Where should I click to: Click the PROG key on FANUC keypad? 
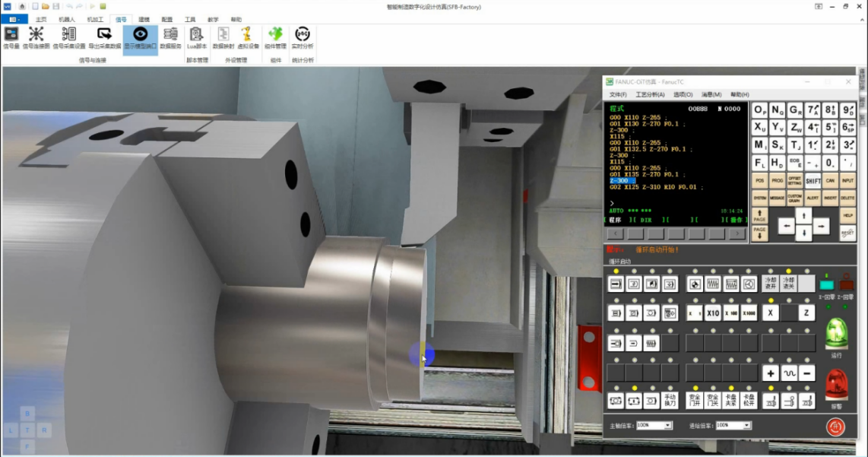pos(778,180)
